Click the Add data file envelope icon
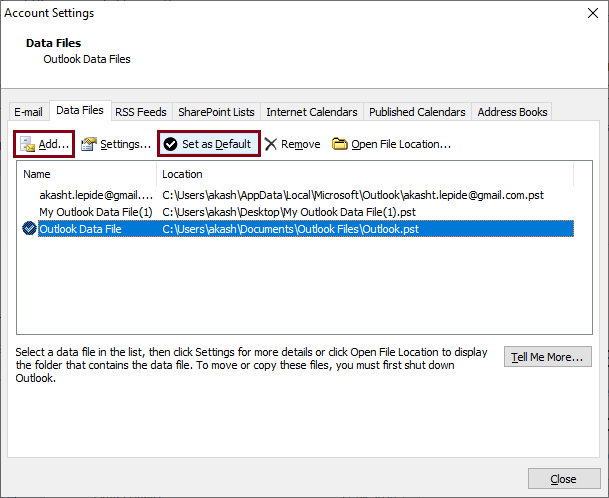The width and height of the screenshot is (609, 498). click(x=28, y=144)
